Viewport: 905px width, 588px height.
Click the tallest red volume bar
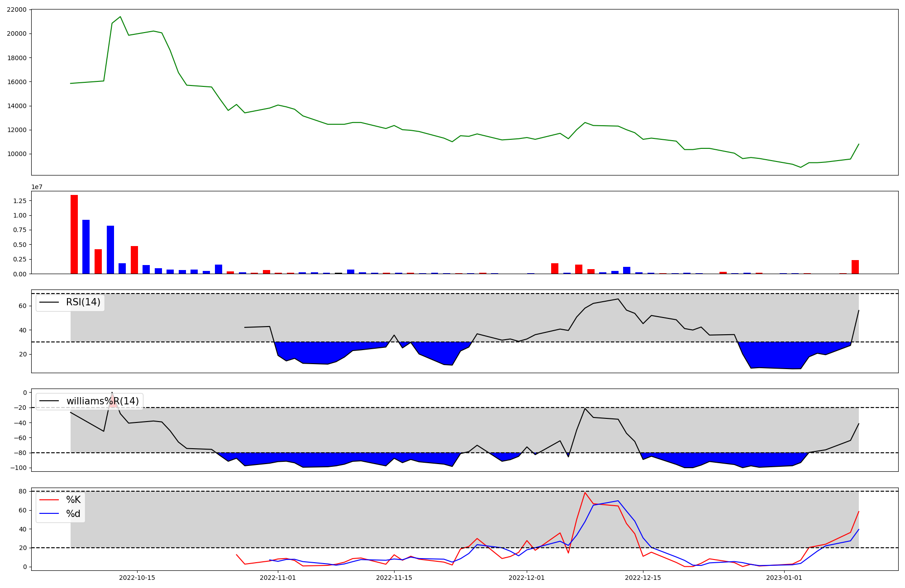click(x=74, y=234)
